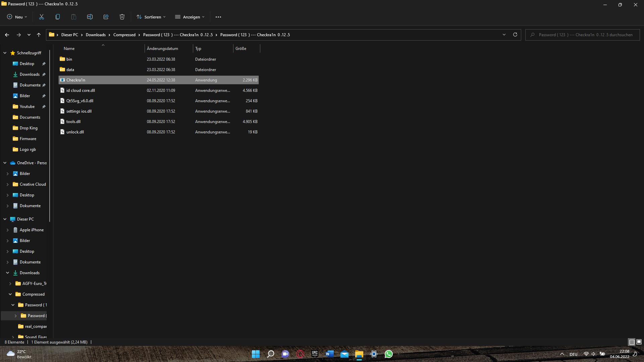Image resolution: width=644 pixels, height=362 pixels.
Task: Click the Delete trash icon
Action: (122, 17)
